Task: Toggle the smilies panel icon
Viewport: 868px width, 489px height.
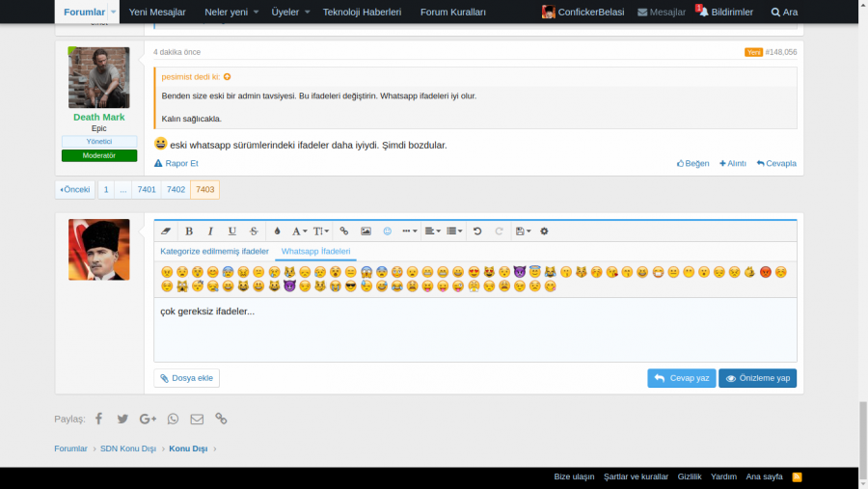Action: (x=388, y=231)
